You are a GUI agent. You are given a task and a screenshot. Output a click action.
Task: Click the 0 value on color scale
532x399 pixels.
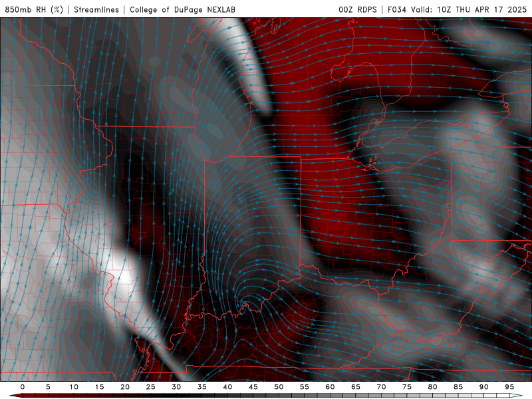click(23, 387)
